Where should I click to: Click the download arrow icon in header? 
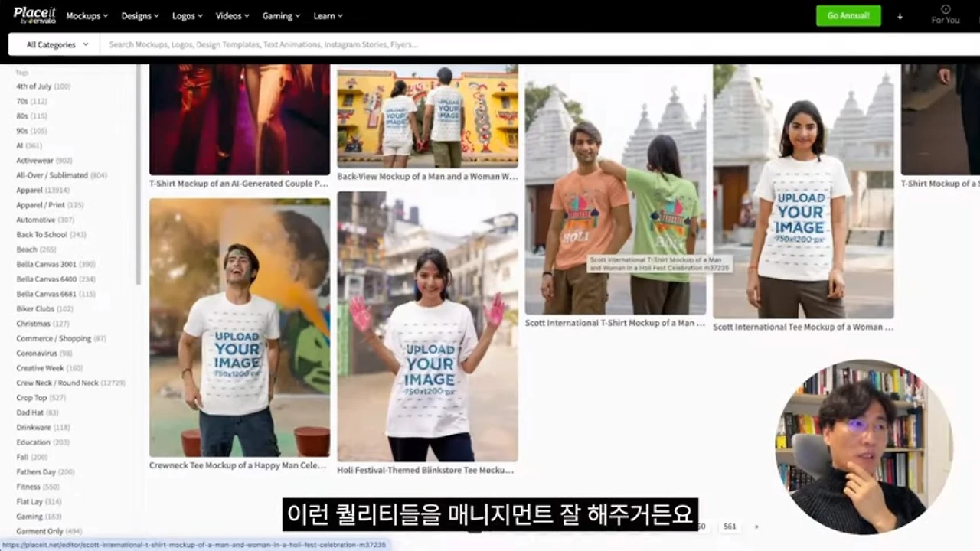point(900,16)
